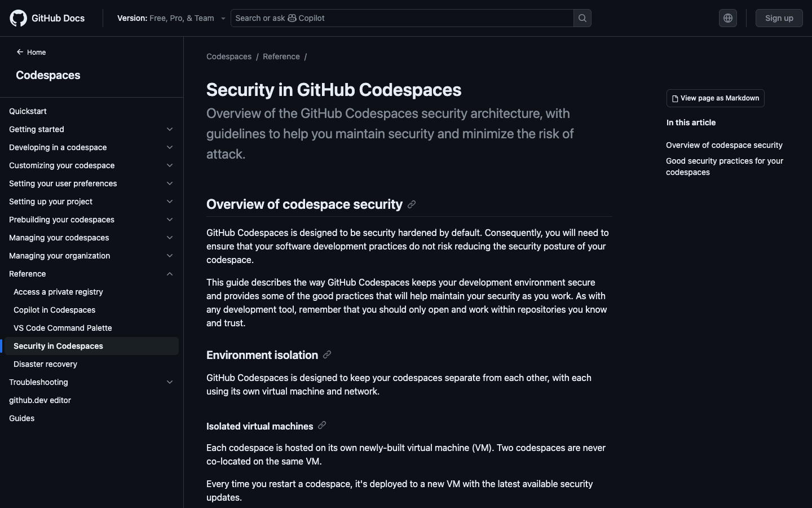Click the markdown file icon on View page button
Screen dimensions: 812x508
[675, 98]
